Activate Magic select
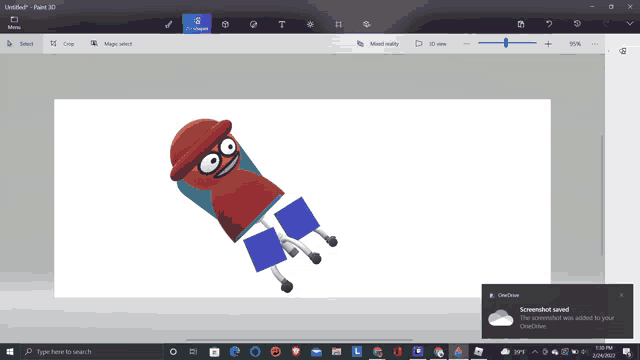 (111, 44)
